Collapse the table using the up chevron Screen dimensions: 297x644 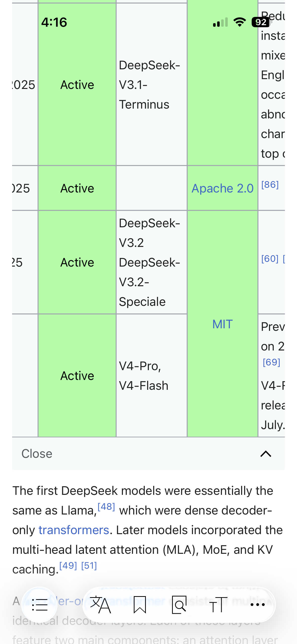266,454
